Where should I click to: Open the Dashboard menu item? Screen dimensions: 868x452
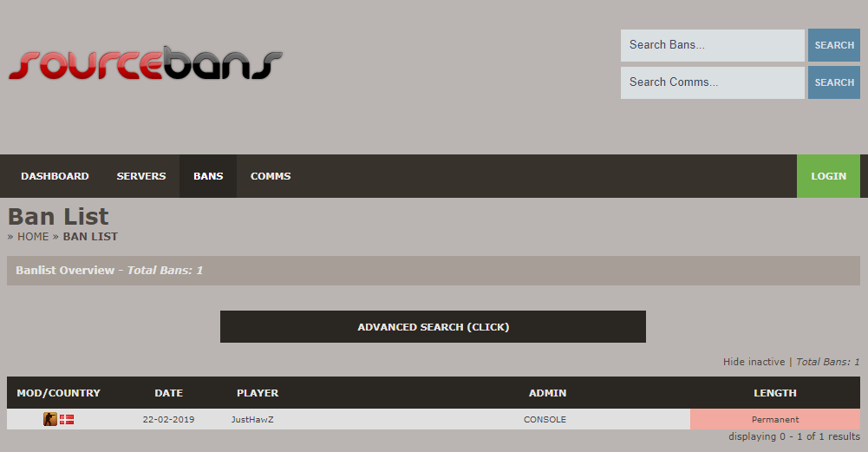[x=55, y=176]
